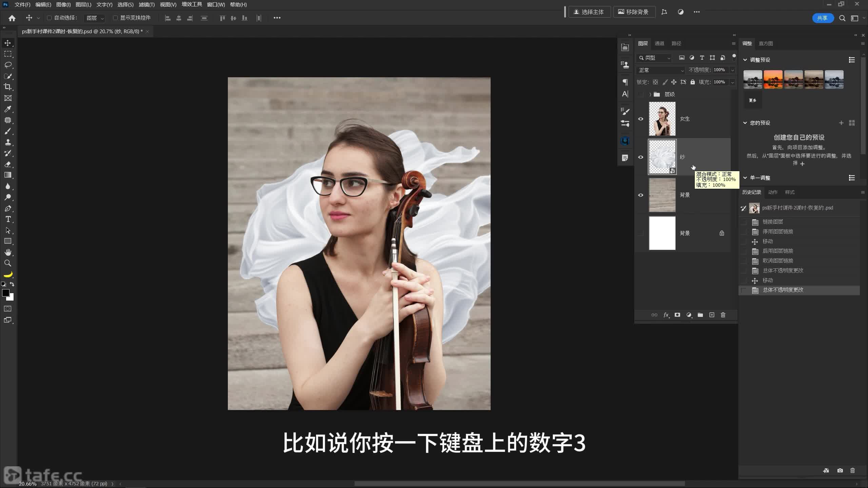Hide the 女生 layer visibility eye
Screen dimensions: 868x488
[x=640, y=119]
